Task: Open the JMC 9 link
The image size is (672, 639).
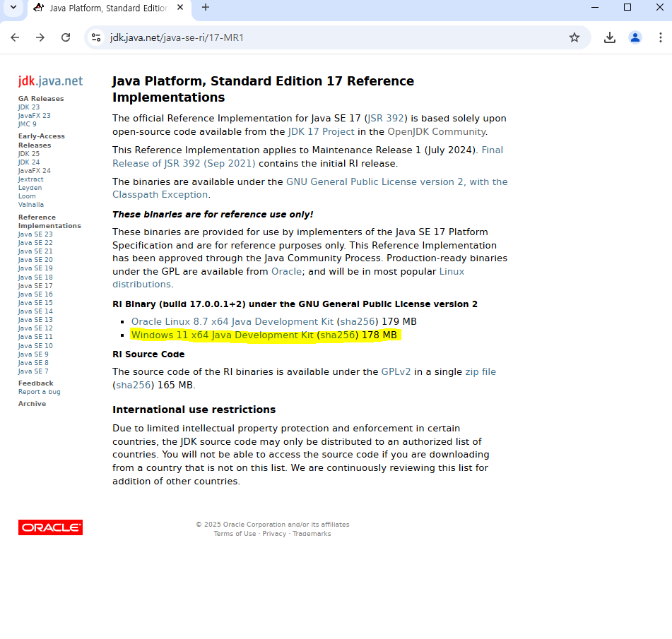Action: 28,124
